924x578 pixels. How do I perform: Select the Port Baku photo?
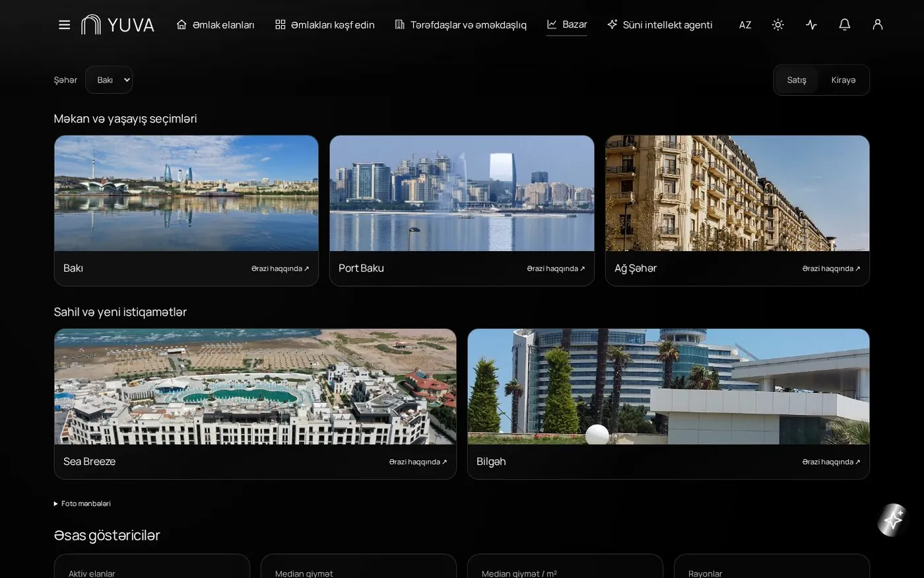click(462, 193)
